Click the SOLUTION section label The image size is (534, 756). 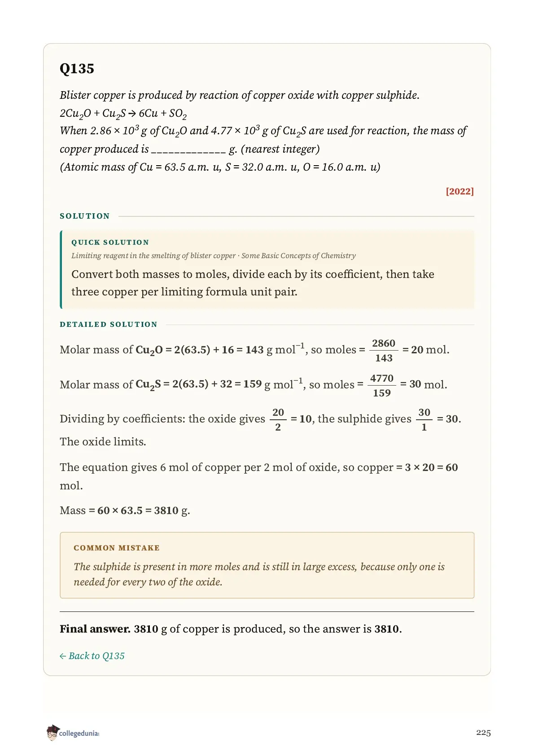(85, 216)
